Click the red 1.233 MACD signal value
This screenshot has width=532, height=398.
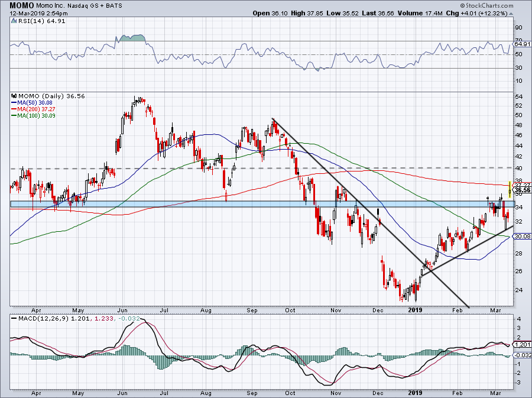(x=103, y=319)
